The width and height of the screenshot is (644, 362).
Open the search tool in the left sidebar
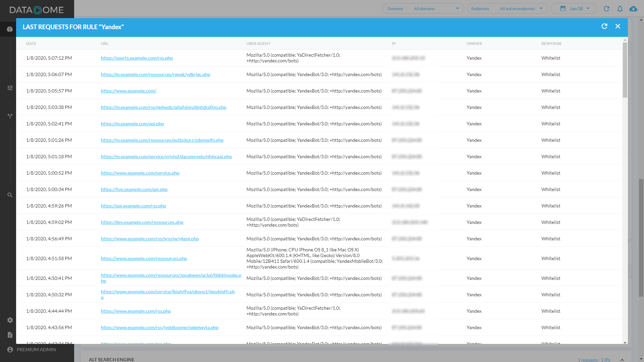pos(10,195)
